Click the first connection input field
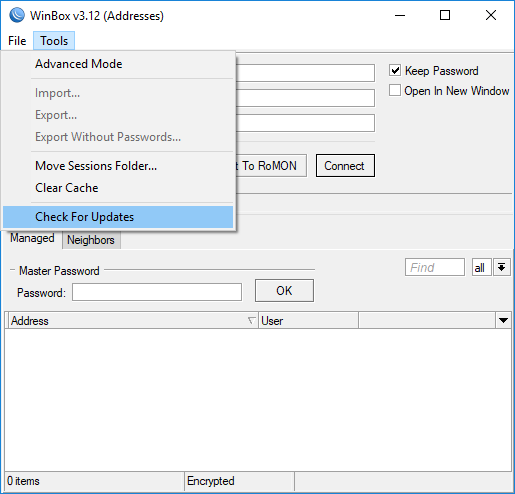515x494 pixels. tap(305, 73)
